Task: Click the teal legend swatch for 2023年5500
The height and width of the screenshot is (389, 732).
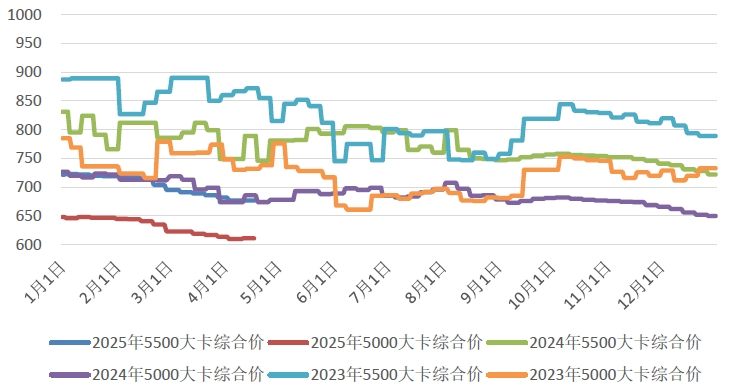Action: 289,375
